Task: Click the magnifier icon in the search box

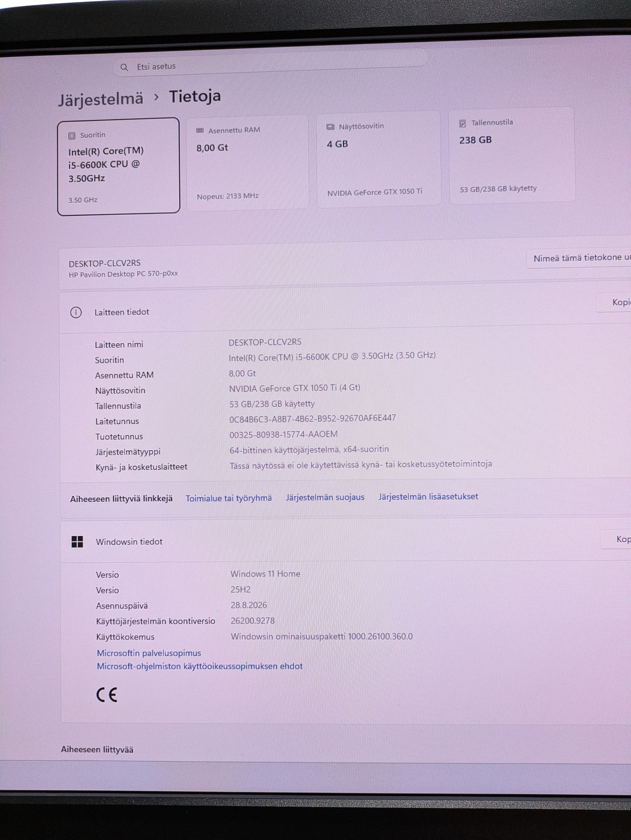Action: click(124, 67)
